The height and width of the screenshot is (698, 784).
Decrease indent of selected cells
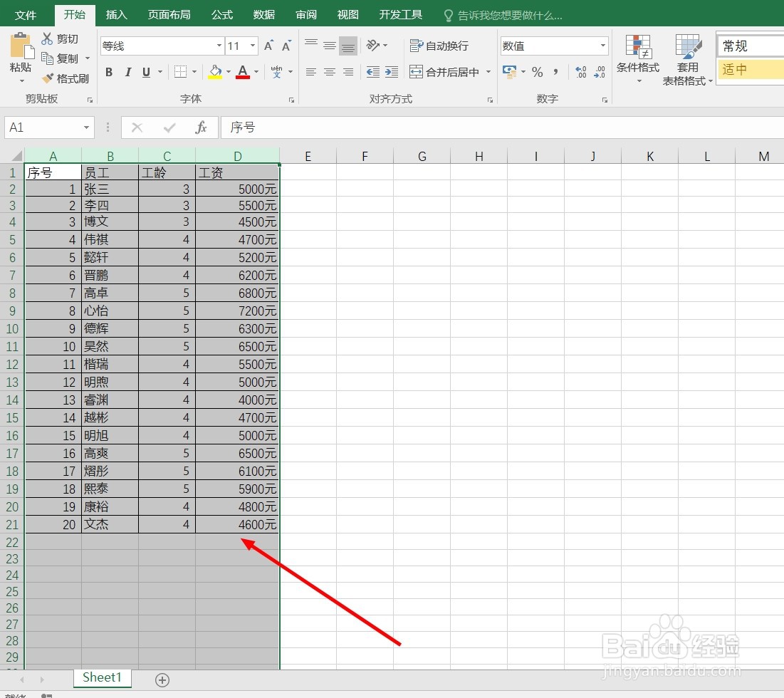373,72
